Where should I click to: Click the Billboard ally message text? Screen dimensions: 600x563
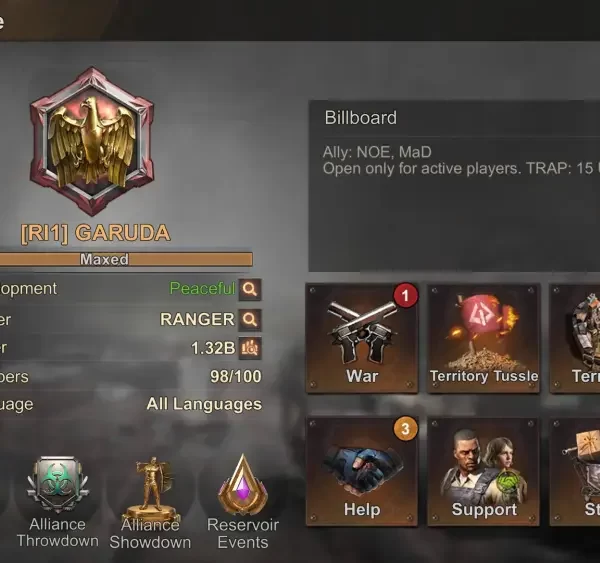point(461,160)
